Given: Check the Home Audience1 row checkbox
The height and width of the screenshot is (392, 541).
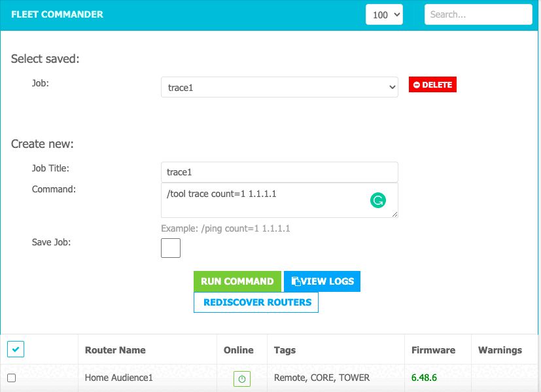Looking at the screenshot, I should tap(12, 378).
